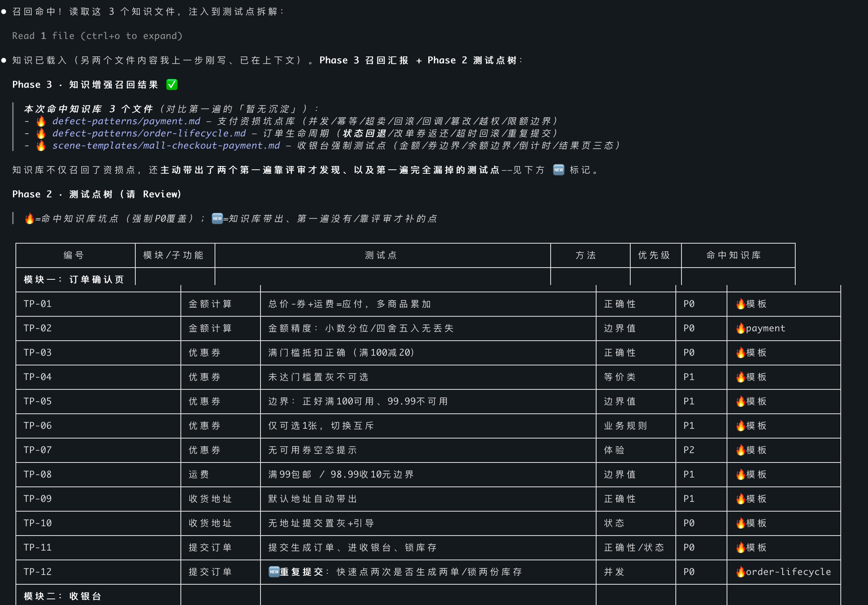Click the TP-05 identifier cell
The height and width of the screenshot is (605, 868).
pos(98,401)
